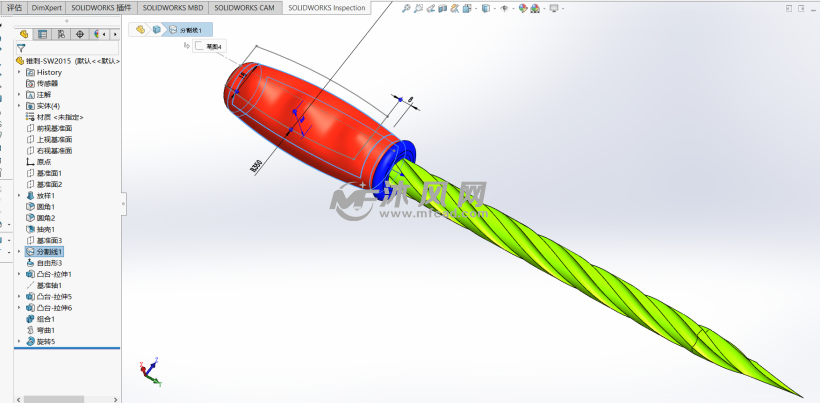Image resolution: width=820 pixels, height=403 pixels.
Task: Click Previous View icon
Action: pyautogui.click(x=430, y=8)
